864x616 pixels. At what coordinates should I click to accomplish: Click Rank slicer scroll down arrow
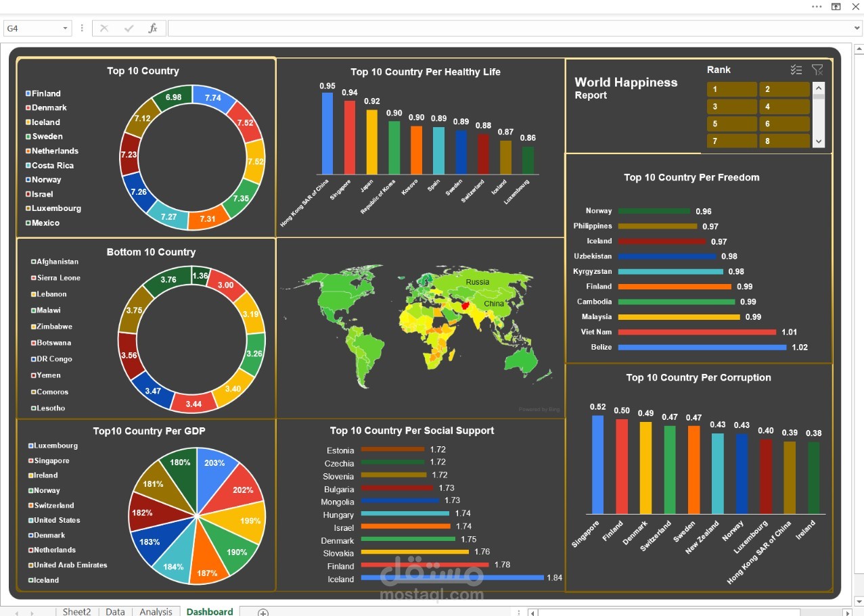click(x=819, y=141)
